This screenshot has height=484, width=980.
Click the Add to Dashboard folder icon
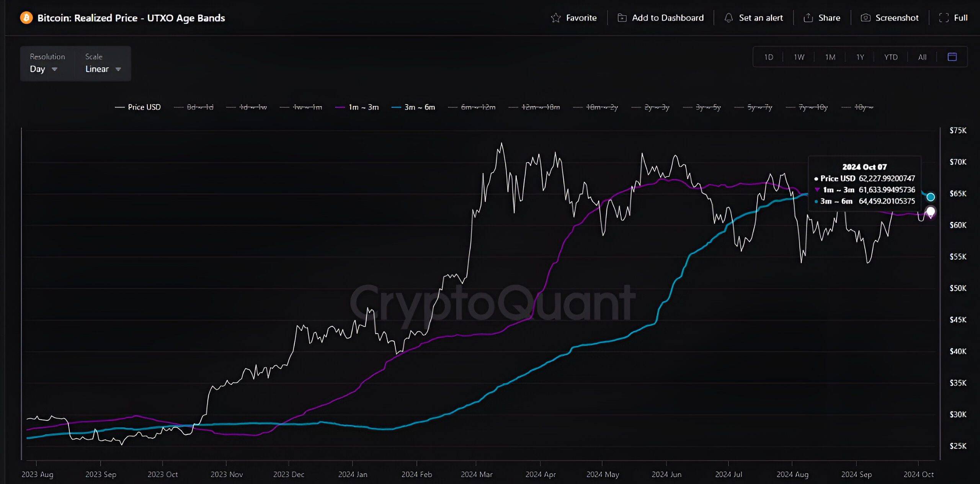click(622, 18)
